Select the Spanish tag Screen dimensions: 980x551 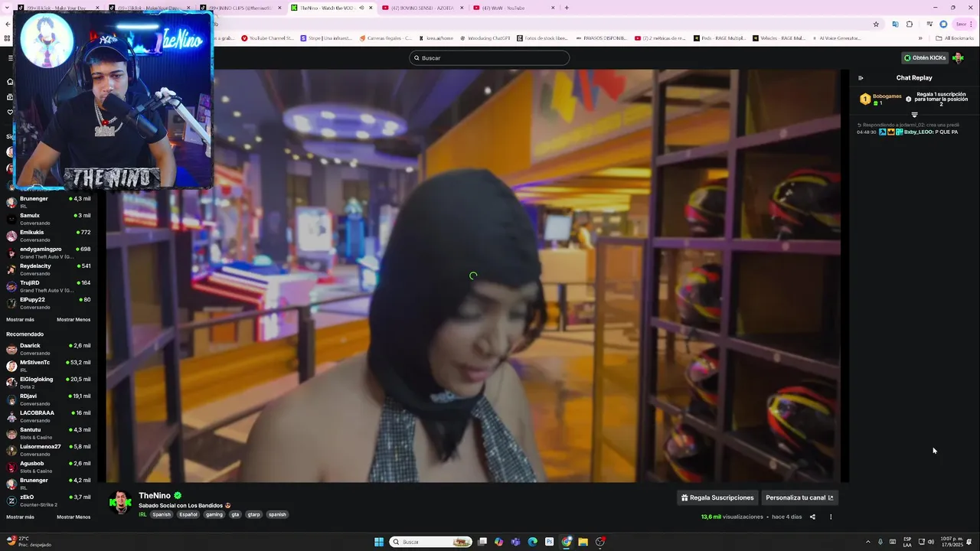tap(162, 514)
